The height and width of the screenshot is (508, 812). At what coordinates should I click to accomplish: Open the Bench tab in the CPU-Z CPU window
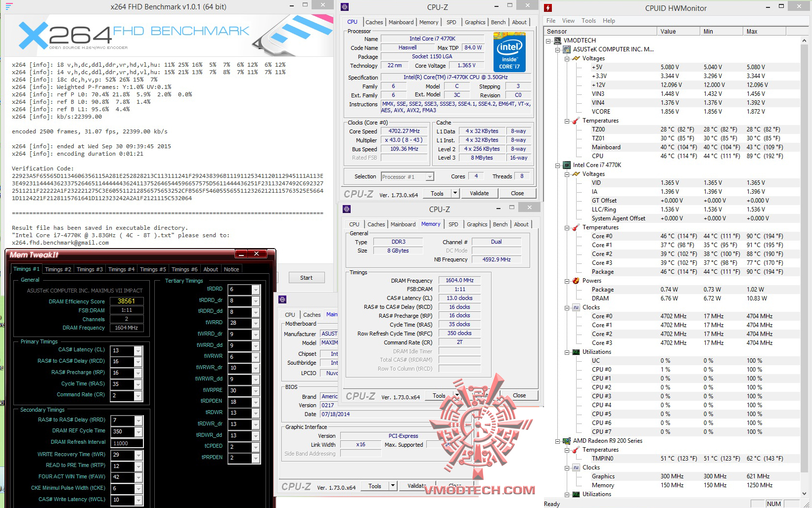click(498, 22)
